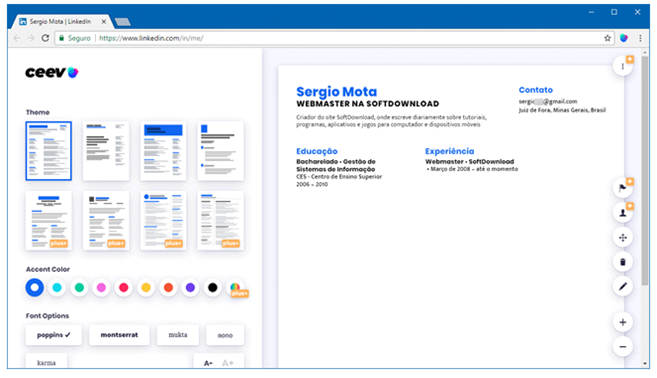Viewport: 657px width, 378px height.
Task: Select third plus+ theme in second row
Action: tap(163, 220)
